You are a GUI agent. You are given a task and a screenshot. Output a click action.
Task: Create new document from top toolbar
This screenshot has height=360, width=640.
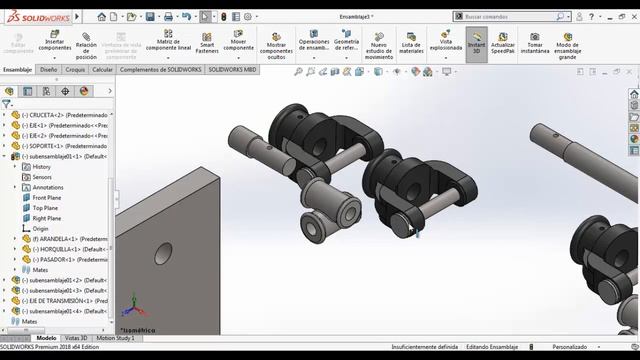click(113, 17)
